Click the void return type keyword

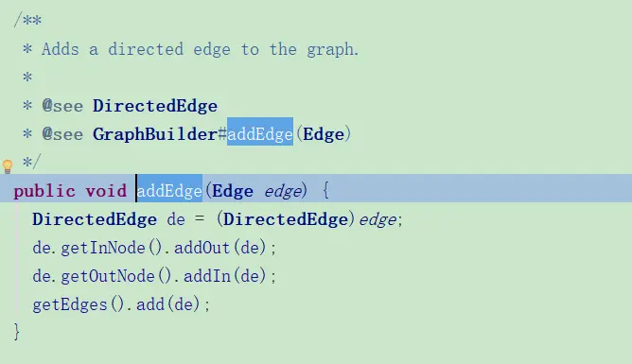tap(106, 191)
